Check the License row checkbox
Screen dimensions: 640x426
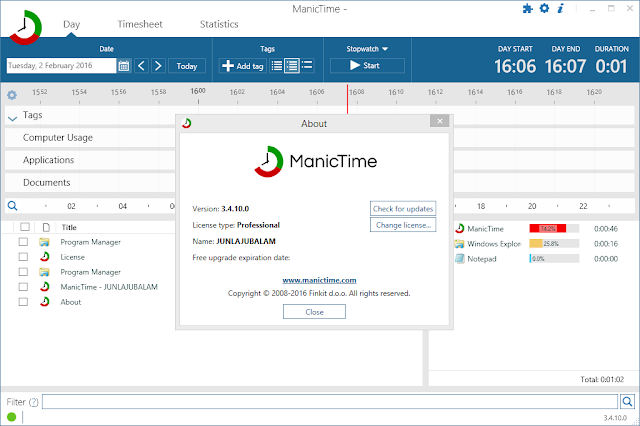coord(23,257)
